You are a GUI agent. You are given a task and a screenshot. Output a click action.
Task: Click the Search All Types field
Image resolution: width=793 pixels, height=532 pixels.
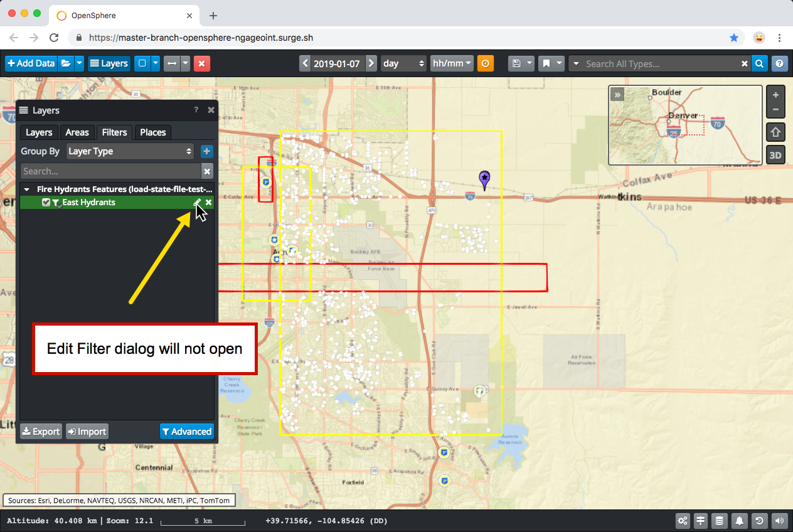[x=659, y=63]
